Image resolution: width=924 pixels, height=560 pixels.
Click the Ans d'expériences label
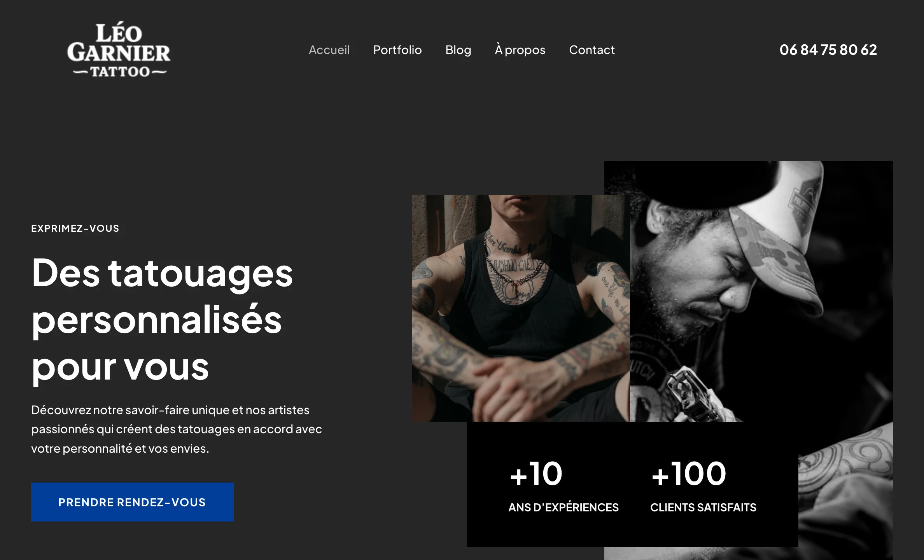coord(563,507)
